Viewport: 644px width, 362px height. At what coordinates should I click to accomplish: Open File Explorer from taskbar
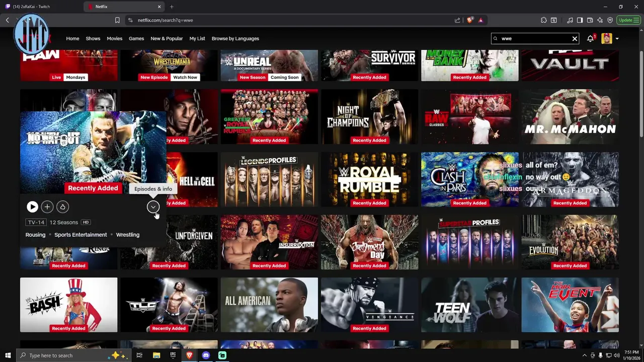[x=156, y=355]
